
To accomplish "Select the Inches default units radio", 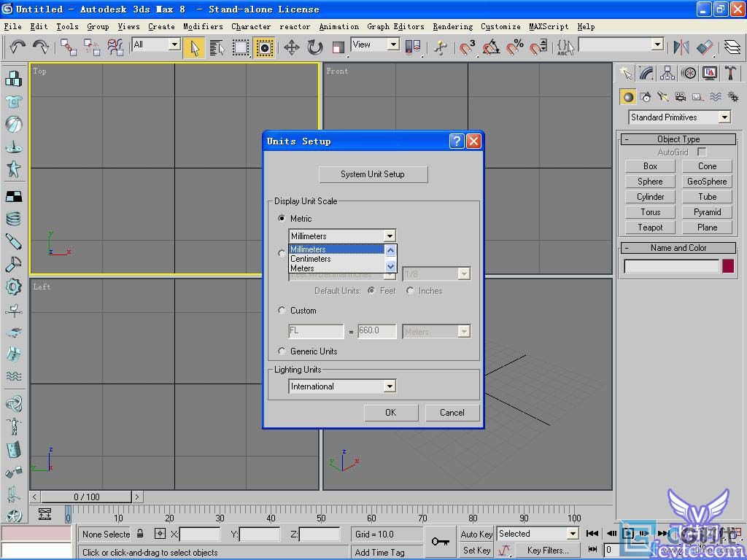I will [410, 290].
